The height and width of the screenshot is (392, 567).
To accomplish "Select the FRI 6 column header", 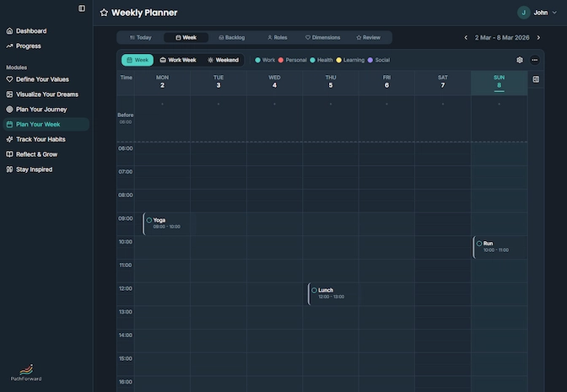I will tap(386, 83).
